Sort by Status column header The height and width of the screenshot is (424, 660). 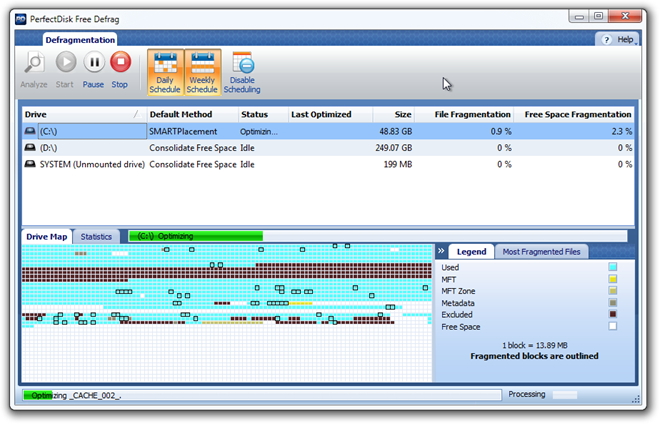tap(263, 115)
